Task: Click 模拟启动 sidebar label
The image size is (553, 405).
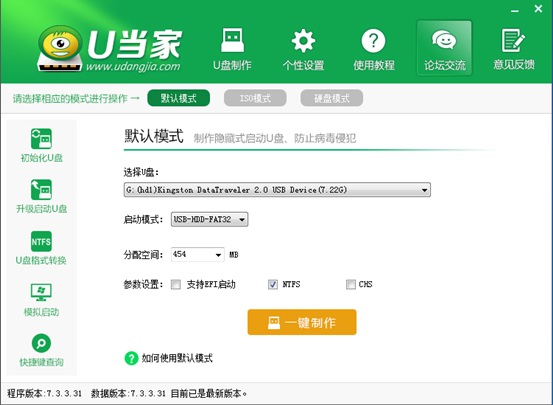Action: pyautogui.click(x=41, y=312)
